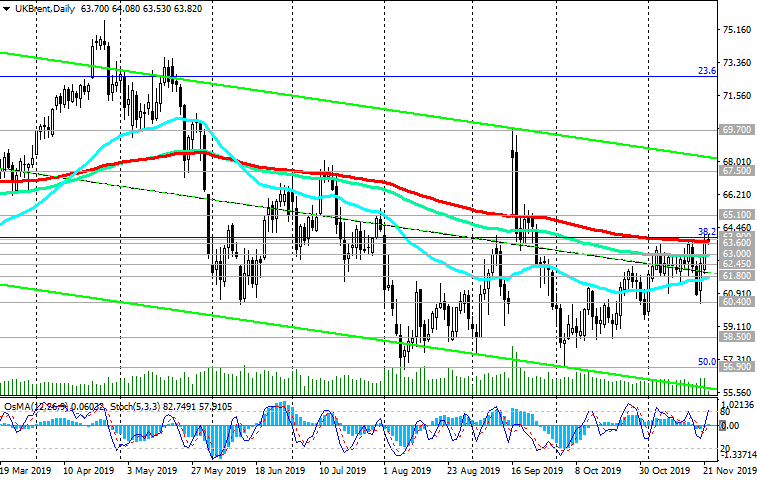The height and width of the screenshot is (480, 757).
Task: Click the 21 Nov 2019 date label
Action: tap(729, 470)
